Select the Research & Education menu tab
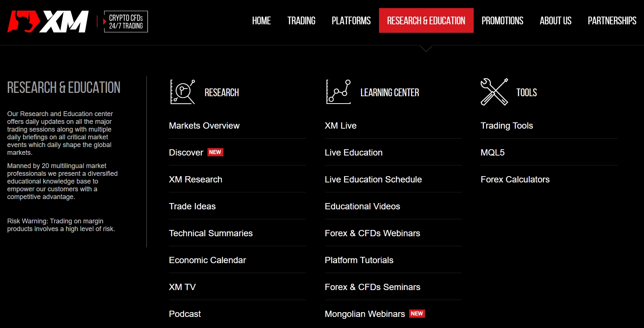Image resolution: width=644 pixels, height=328 pixels. tap(426, 21)
